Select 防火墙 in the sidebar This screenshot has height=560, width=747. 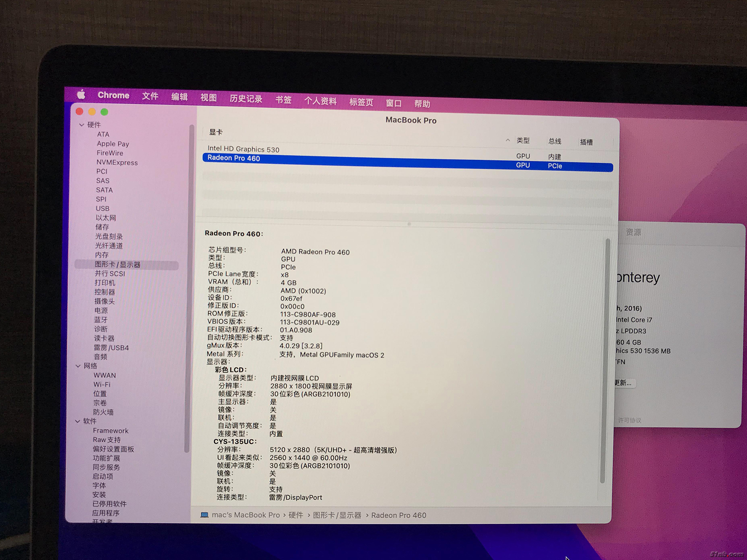[103, 412]
